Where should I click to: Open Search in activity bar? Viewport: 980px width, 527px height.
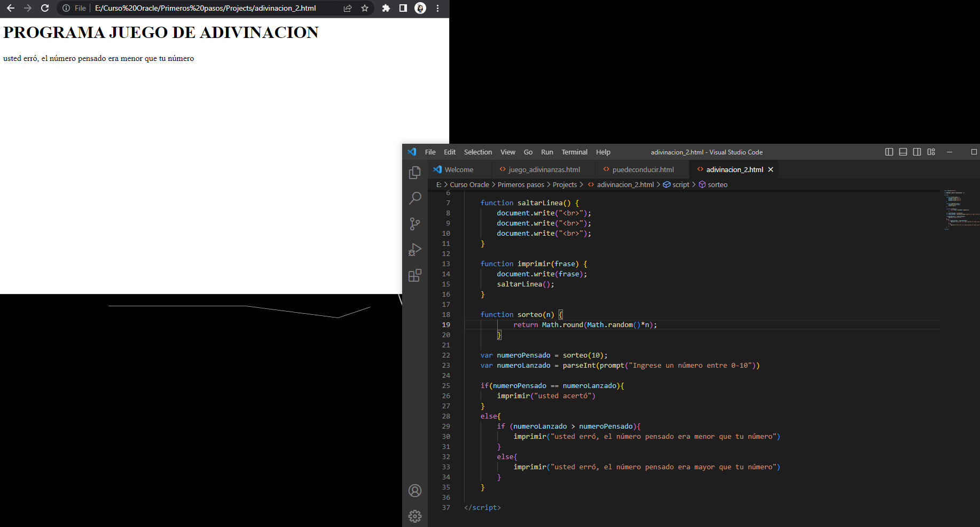click(x=415, y=198)
